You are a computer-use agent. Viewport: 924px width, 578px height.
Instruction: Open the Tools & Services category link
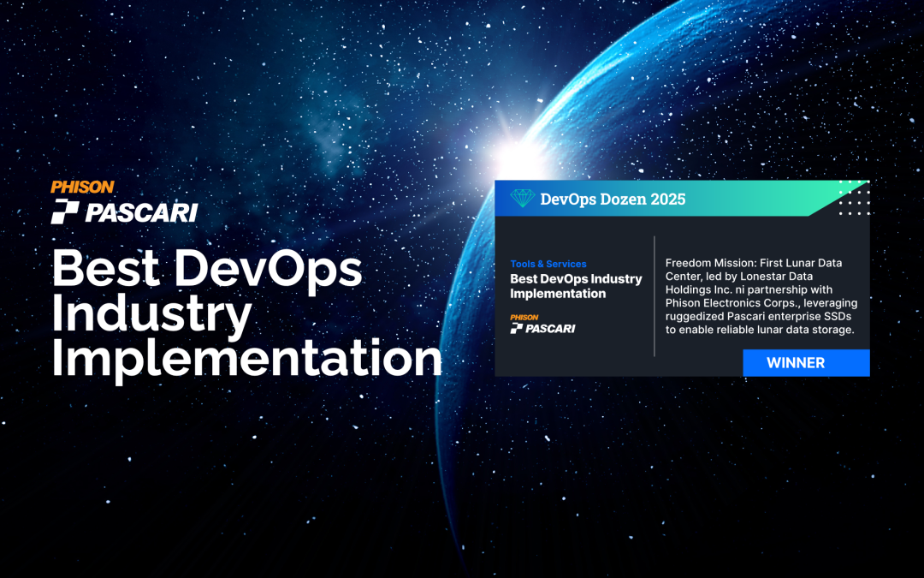click(x=548, y=264)
